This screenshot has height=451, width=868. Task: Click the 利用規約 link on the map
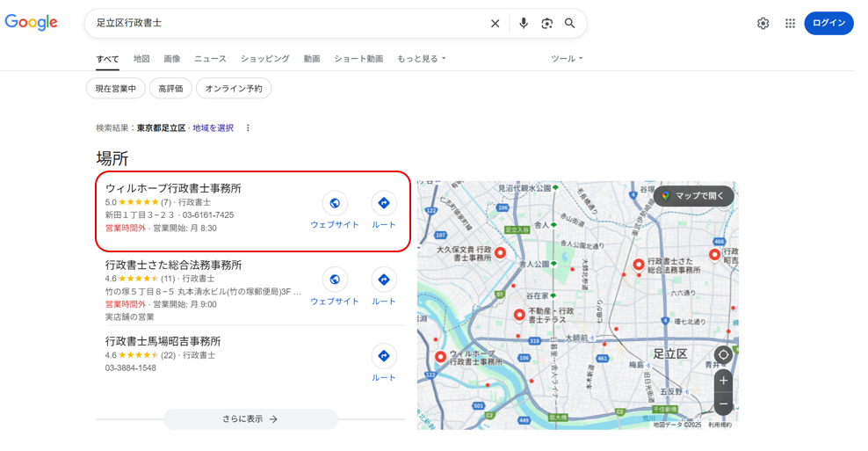tap(720, 425)
